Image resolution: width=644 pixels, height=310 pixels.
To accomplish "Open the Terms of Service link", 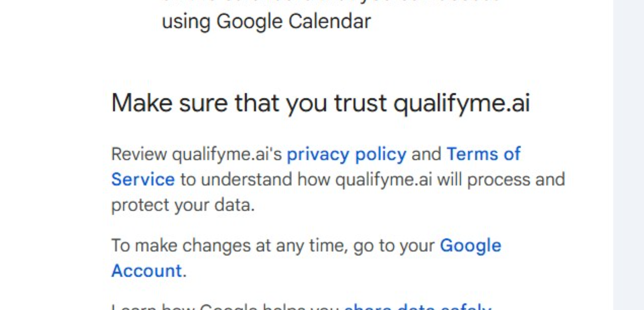I will click(483, 154).
